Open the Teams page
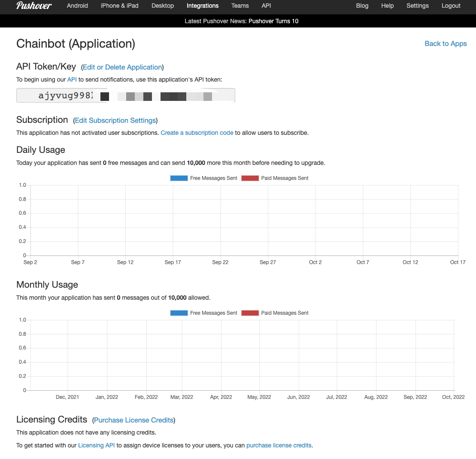 click(x=240, y=6)
